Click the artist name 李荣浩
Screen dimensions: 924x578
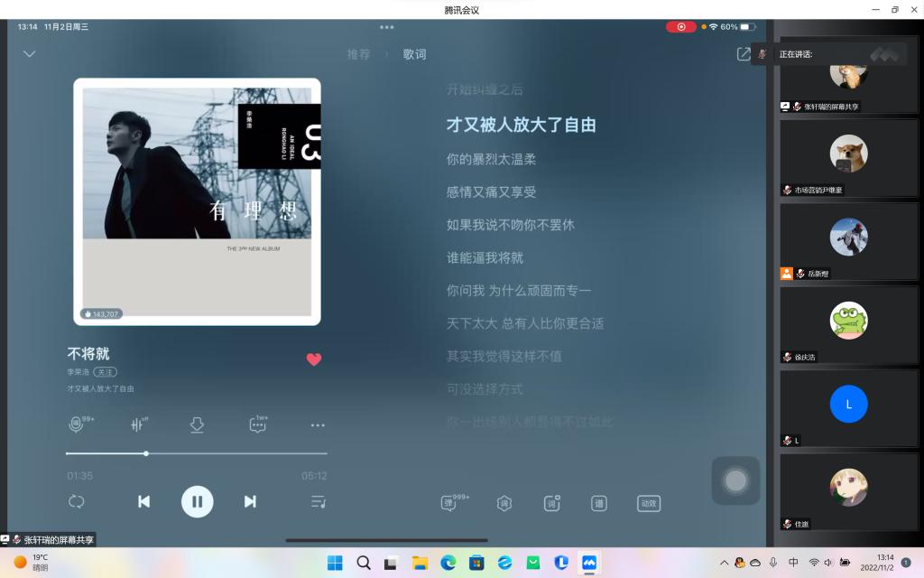(78, 372)
